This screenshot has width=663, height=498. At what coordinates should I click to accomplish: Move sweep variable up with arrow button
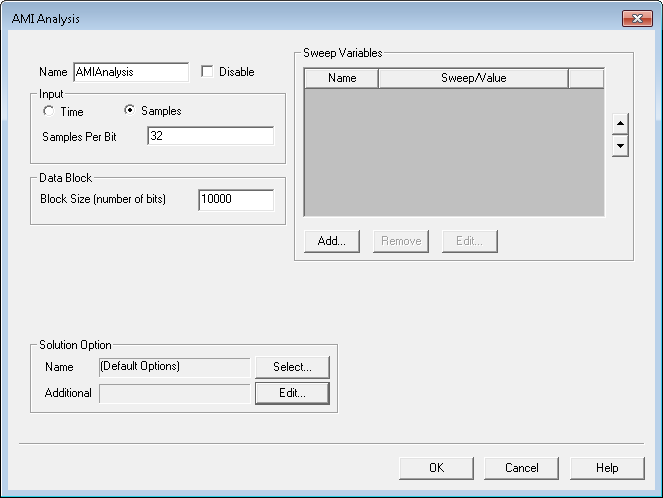[620, 123]
